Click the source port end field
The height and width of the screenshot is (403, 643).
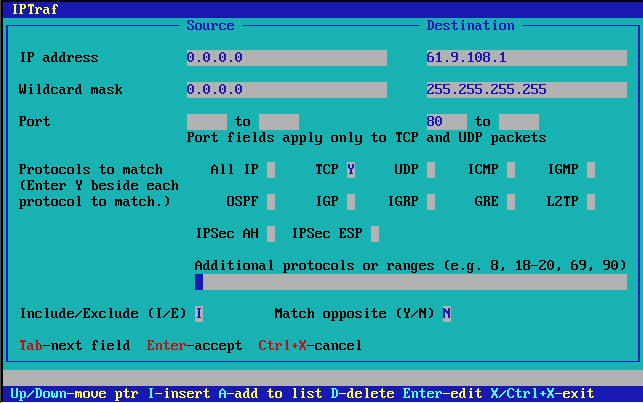click(x=278, y=122)
